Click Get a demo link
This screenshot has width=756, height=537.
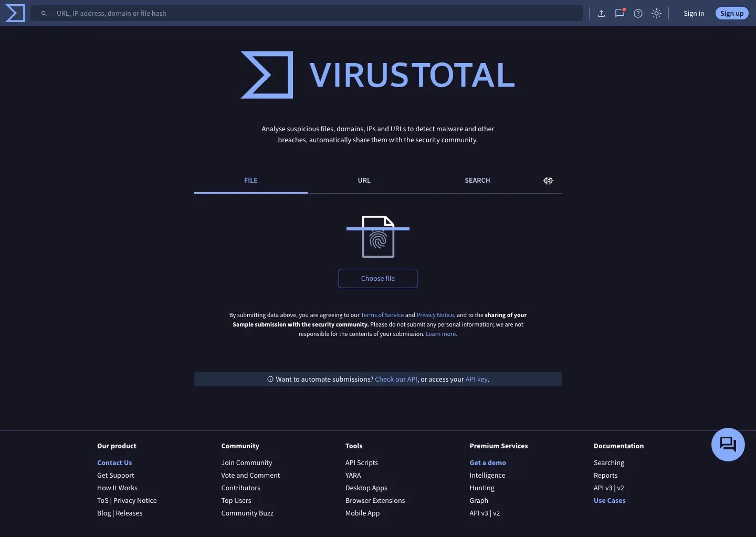488,463
